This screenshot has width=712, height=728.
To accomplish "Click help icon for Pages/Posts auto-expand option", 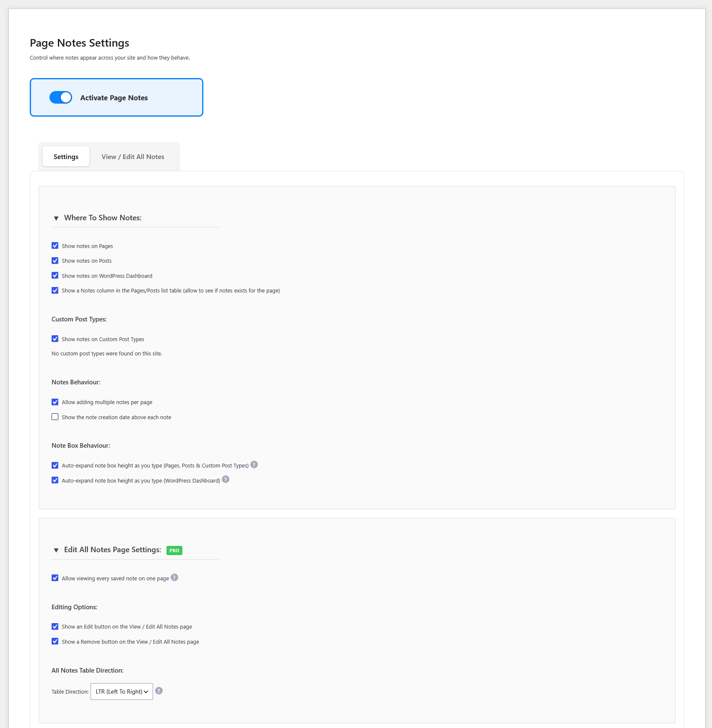I will 254,464.
